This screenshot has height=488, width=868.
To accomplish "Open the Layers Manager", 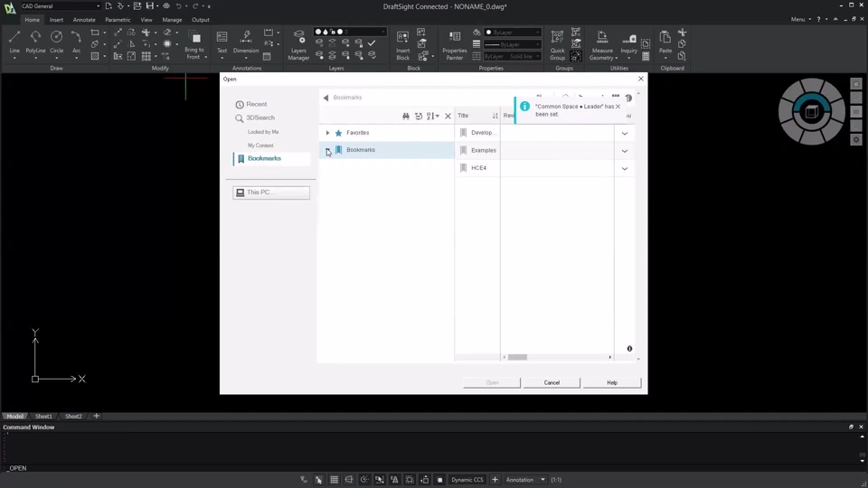I will [x=298, y=45].
